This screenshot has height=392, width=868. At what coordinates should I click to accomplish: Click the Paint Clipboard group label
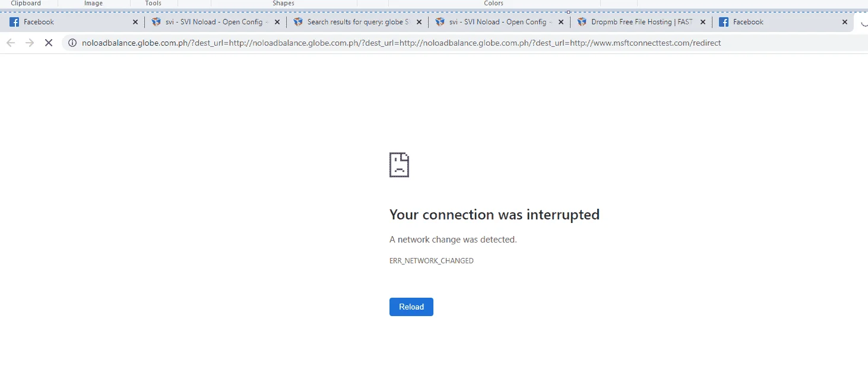point(26,4)
